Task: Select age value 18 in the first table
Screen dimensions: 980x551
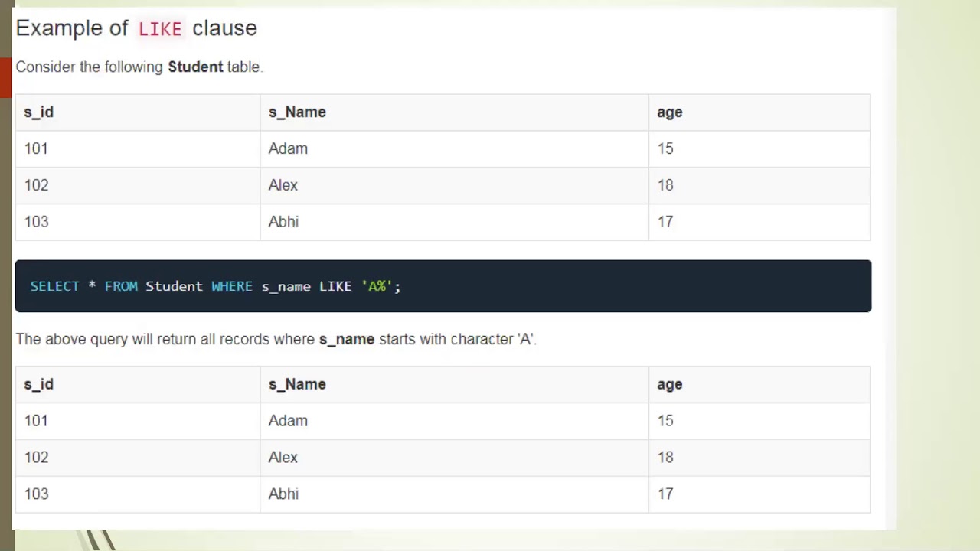Action: (x=665, y=185)
